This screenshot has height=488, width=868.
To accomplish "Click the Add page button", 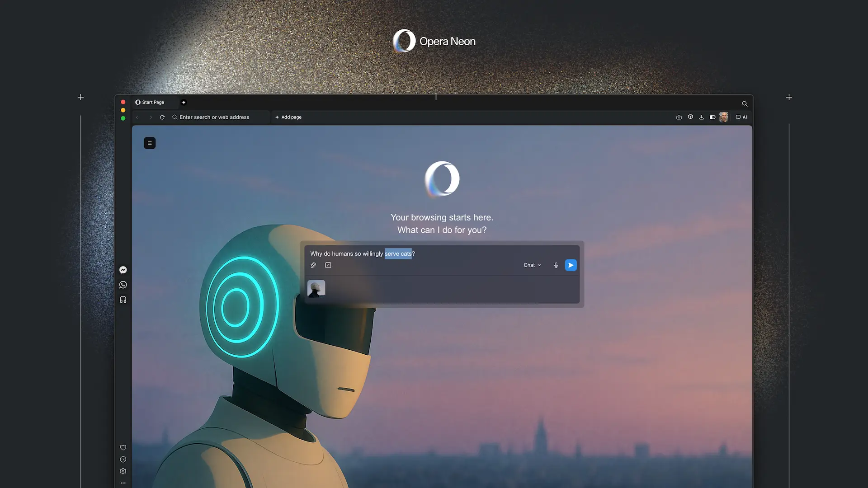I will [x=288, y=117].
